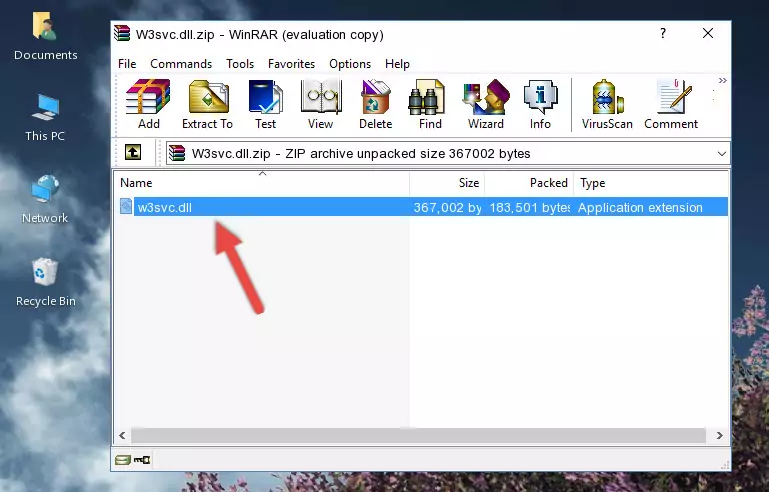Close the WinRAR window
The width and height of the screenshot is (769, 492).
(708, 33)
